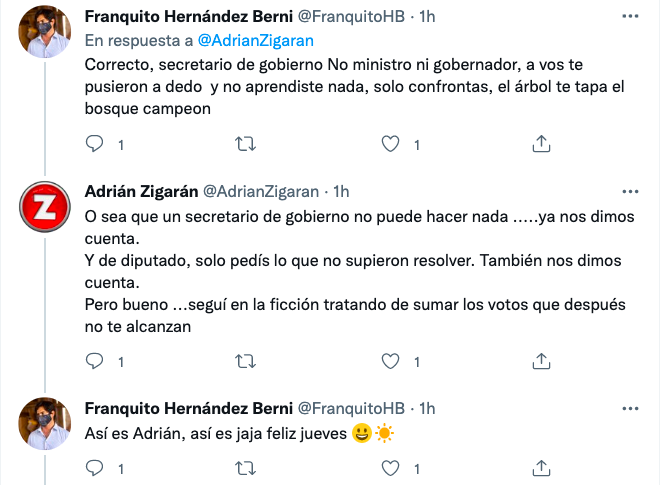Open more options on Adrián Zigarán's tweet
663x485 pixels.
[x=628, y=191]
